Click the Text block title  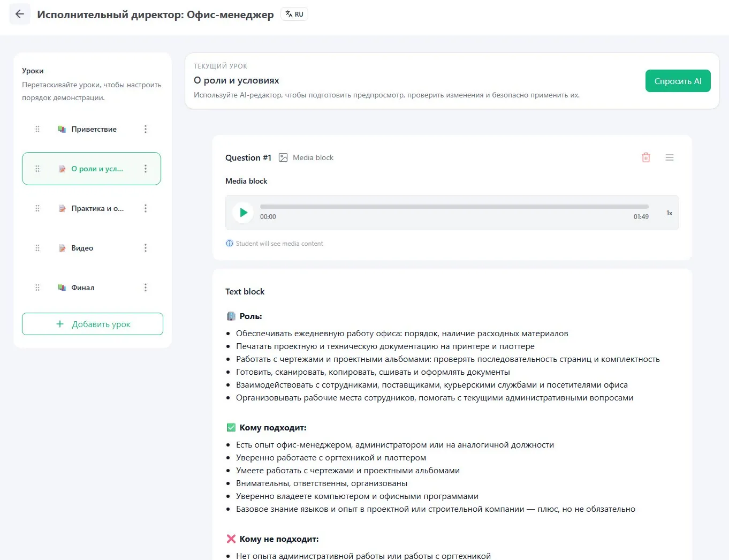point(245,292)
